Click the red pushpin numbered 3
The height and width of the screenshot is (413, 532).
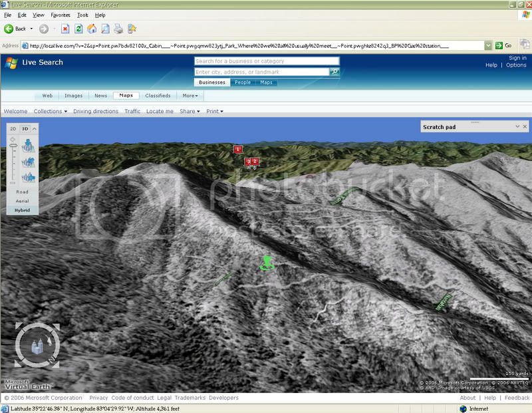pos(248,162)
